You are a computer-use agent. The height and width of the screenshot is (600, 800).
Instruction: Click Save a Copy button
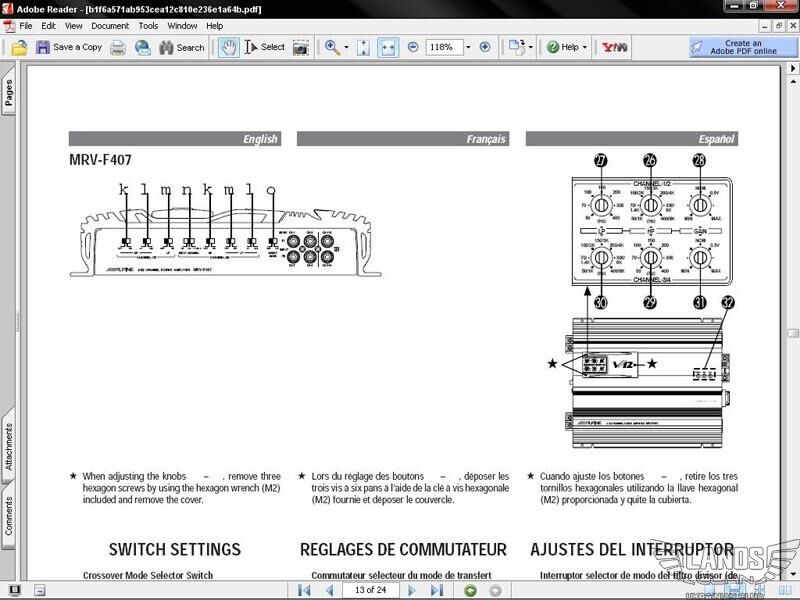click(69, 47)
